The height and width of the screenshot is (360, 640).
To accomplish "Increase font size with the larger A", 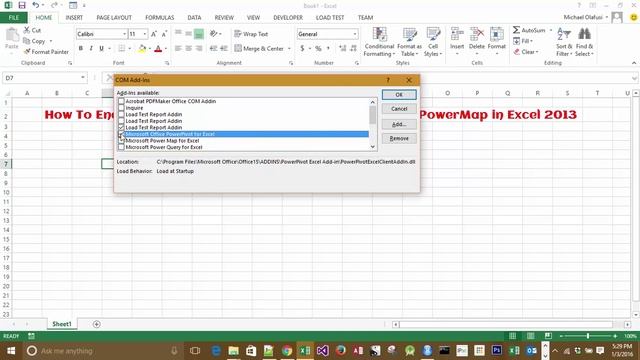I will 154,34.
